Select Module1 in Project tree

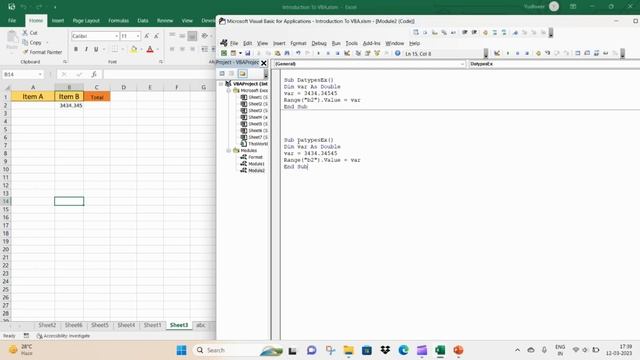[253, 164]
